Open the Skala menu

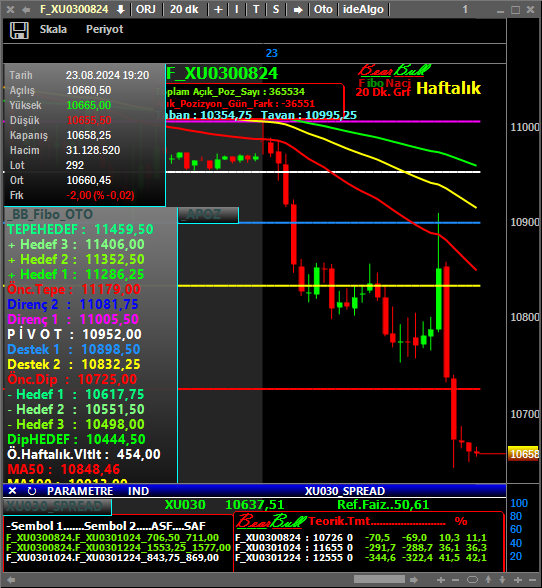coord(53,29)
